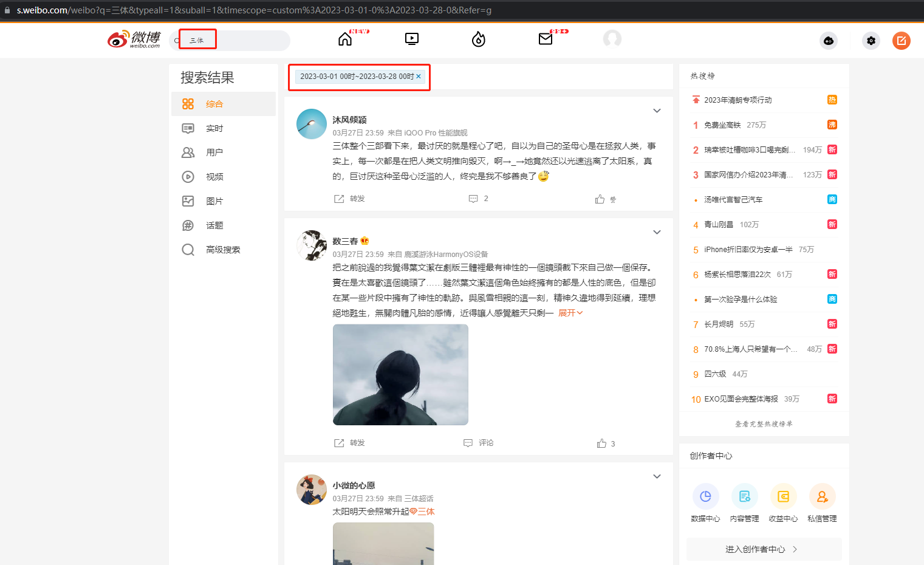Like 数三春's post
The height and width of the screenshot is (565, 924).
[x=606, y=443]
